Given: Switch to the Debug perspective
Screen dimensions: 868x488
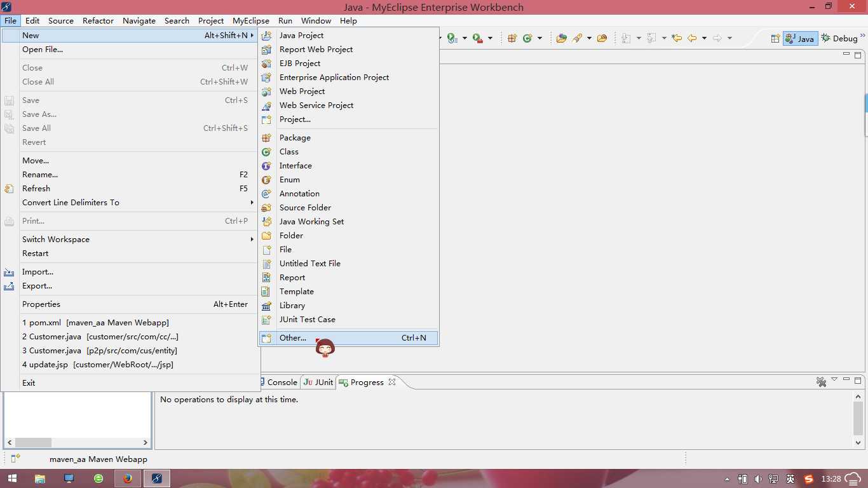Looking at the screenshot, I should pyautogui.click(x=839, y=38).
